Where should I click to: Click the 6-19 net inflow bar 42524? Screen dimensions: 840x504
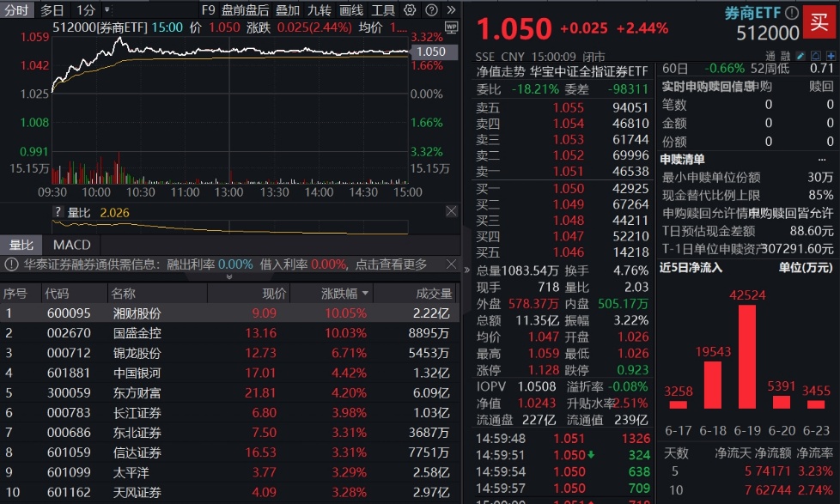(747, 356)
